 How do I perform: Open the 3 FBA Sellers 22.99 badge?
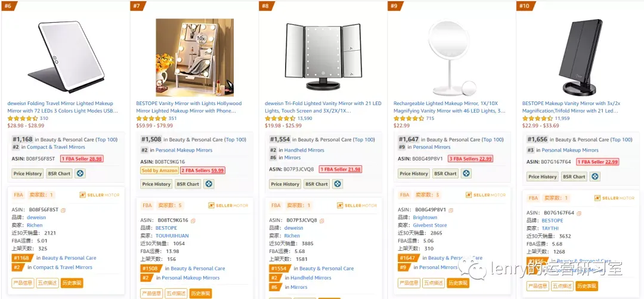(x=470, y=159)
